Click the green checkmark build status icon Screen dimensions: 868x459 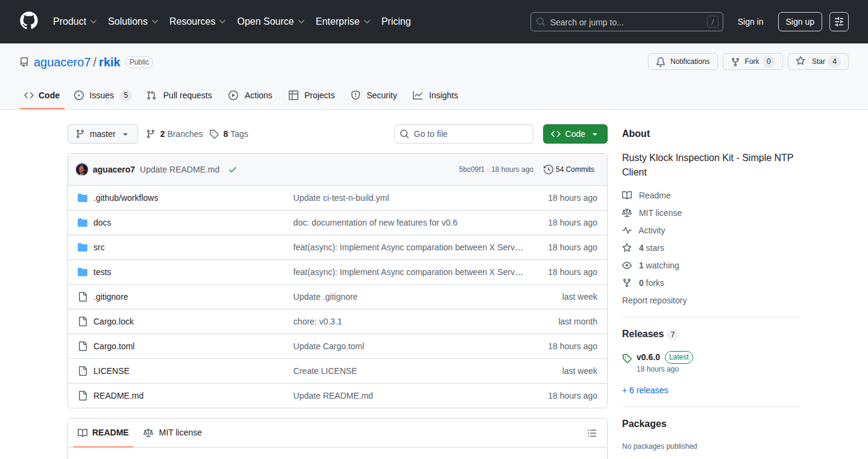233,169
